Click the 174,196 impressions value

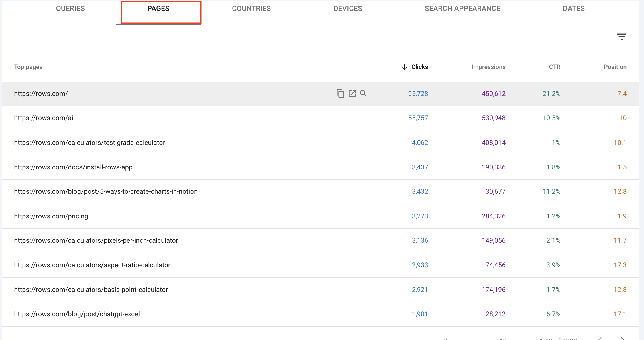click(x=494, y=290)
